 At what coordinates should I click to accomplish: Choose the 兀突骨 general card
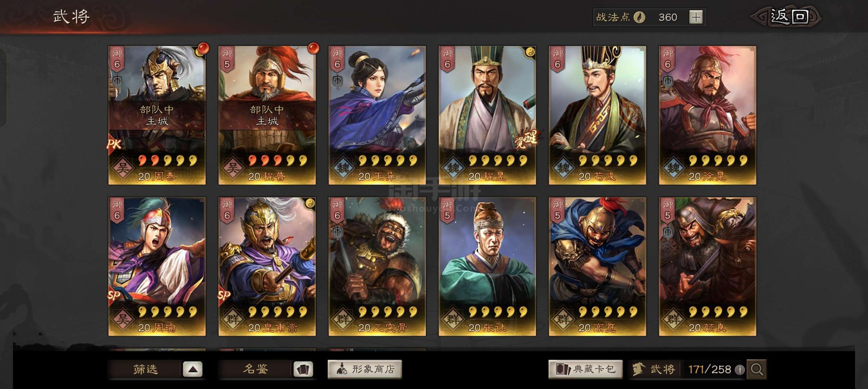377,267
